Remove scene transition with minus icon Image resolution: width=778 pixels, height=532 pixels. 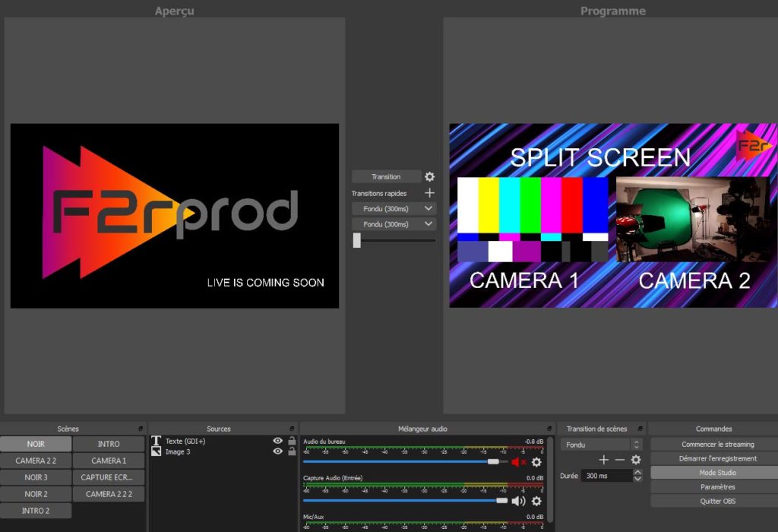(620, 460)
